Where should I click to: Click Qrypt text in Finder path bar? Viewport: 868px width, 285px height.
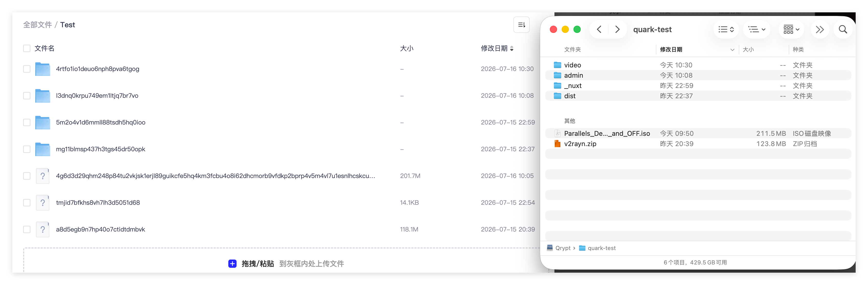(563, 248)
